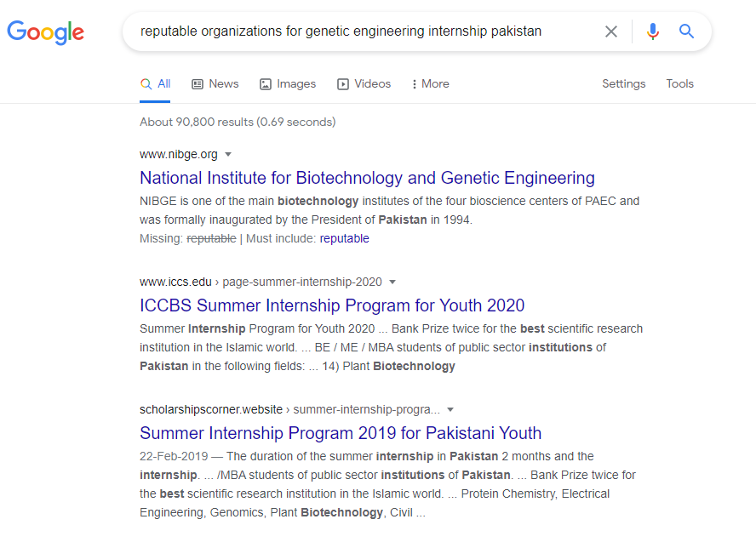Click 'Missing: reputable' strikethrough text

pyautogui.click(x=188, y=238)
